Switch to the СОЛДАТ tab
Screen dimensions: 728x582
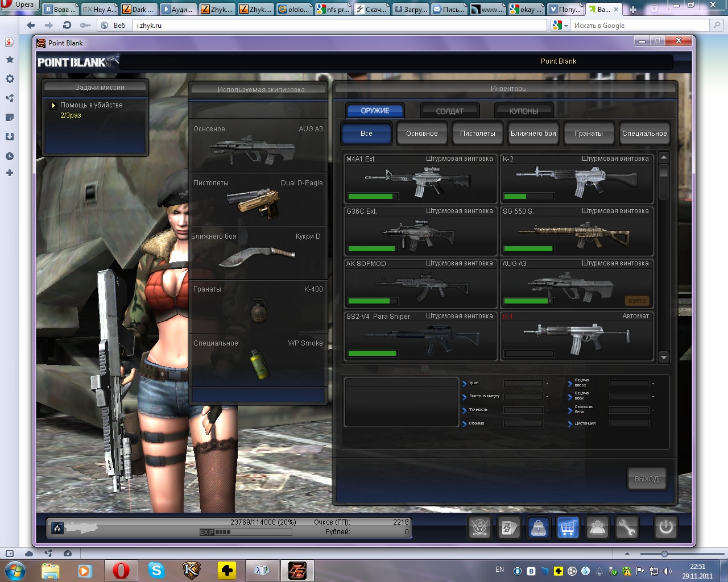449,111
